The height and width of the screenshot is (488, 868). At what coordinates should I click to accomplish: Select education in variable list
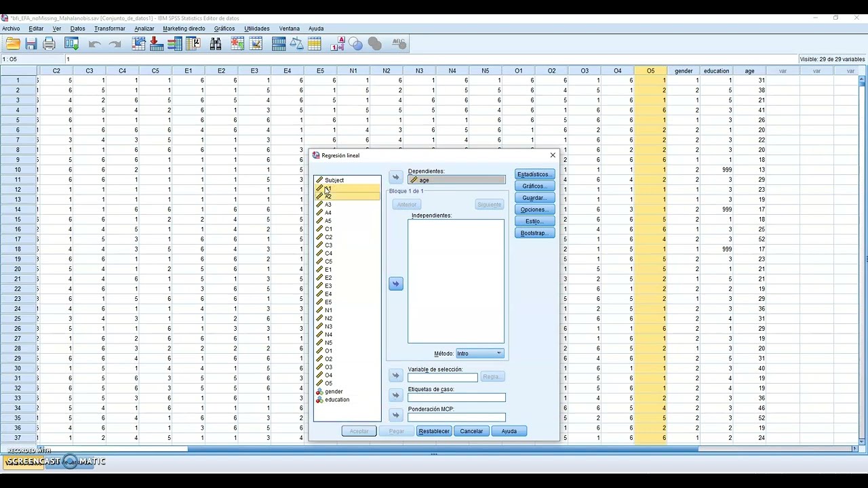[347, 400]
